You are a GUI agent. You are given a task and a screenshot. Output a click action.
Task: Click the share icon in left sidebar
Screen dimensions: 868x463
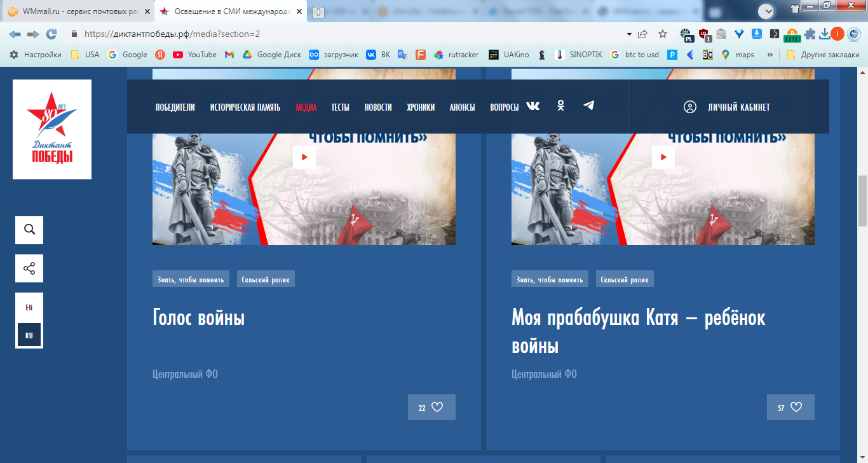click(29, 268)
